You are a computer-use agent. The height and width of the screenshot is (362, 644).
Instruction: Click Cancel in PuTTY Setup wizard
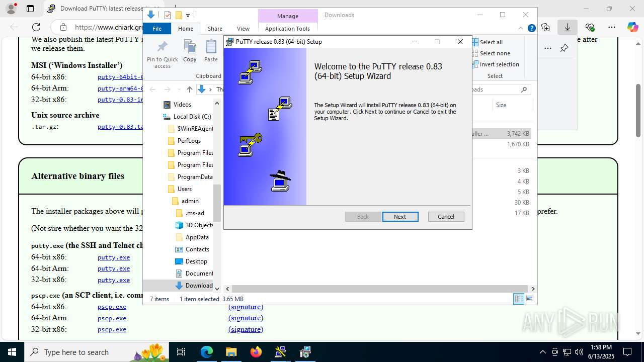coord(446,217)
